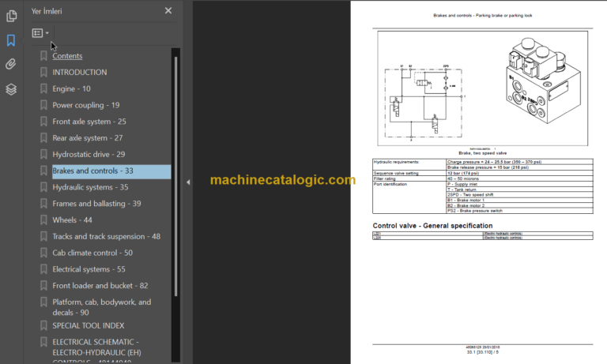
Task: Click 'Filter rating' table cell
Action: click(x=409, y=178)
